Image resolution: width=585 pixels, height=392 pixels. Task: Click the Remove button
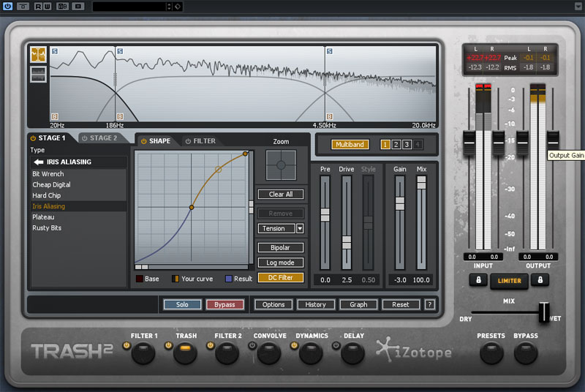[x=281, y=214]
